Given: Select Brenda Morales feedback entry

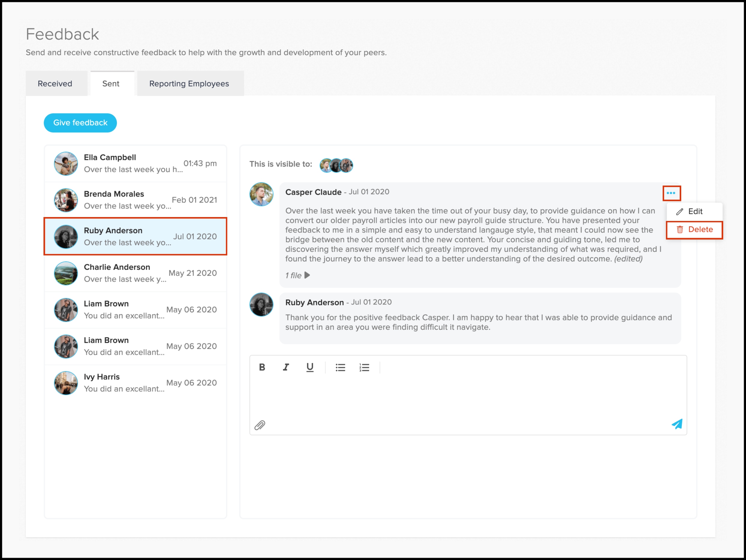Looking at the screenshot, I should (x=135, y=200).
